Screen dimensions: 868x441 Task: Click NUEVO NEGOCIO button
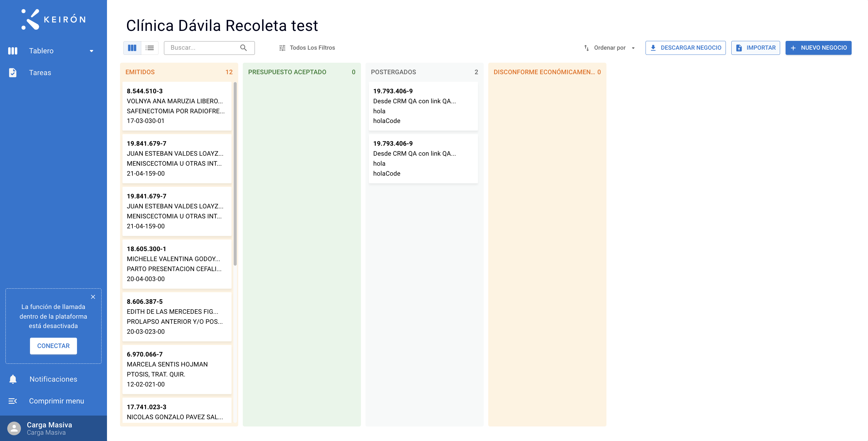coord(818,48)
